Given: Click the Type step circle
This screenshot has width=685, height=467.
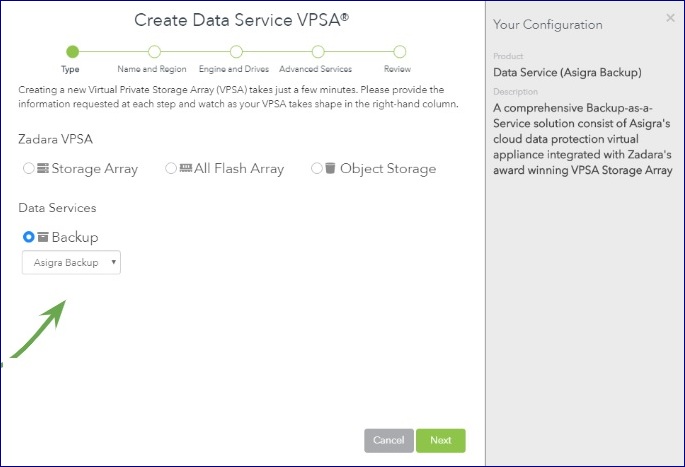Looking at the screenshot, I should point(71,52).
